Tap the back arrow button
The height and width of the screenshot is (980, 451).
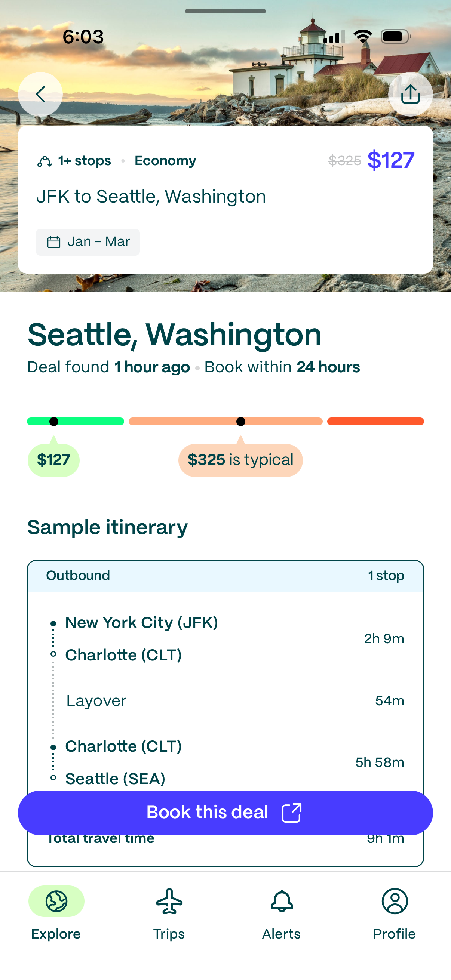(40, 94)
